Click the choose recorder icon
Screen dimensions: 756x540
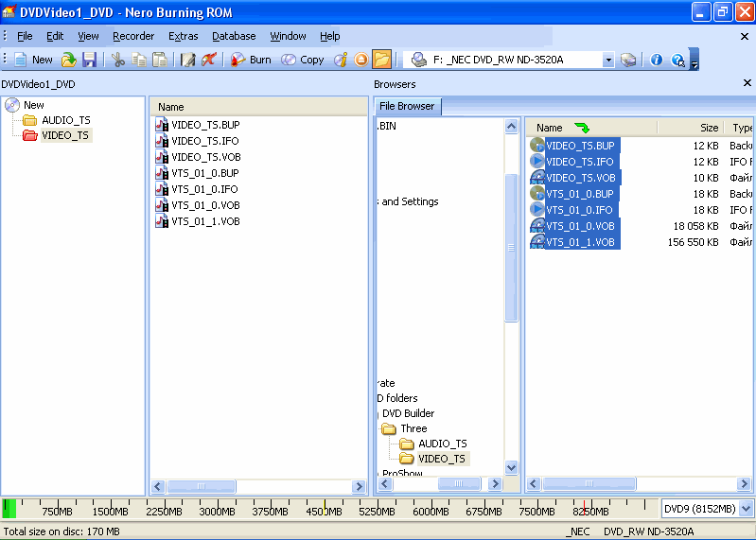click(628, 60)
